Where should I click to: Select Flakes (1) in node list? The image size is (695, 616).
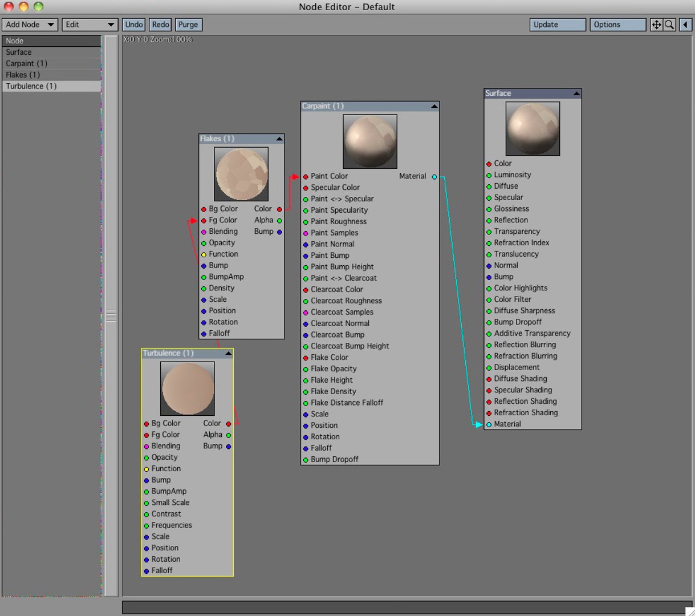coord(51,75)
